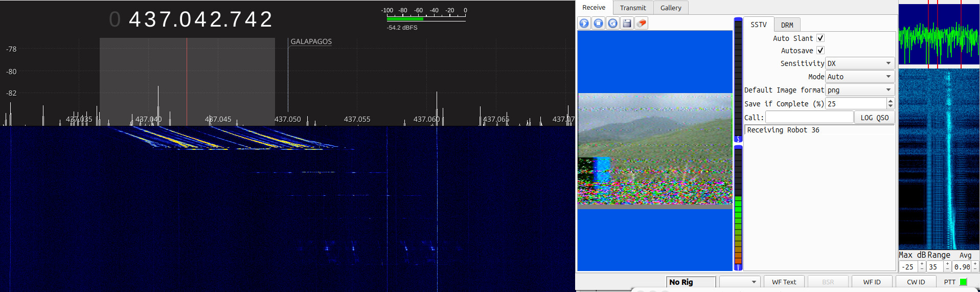Switch to the Transmit tab
The width and height of the screenshot is (980, 292).
(633, 8)
